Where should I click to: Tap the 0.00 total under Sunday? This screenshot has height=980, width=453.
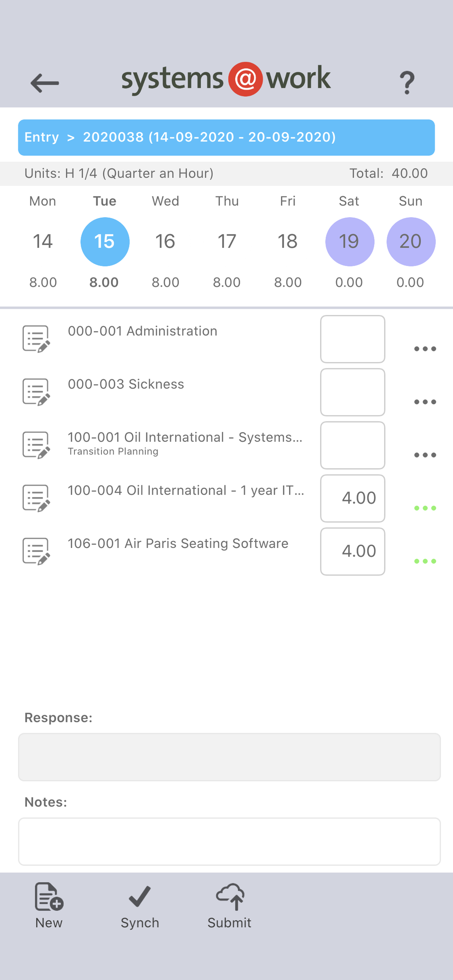(410, 282)
